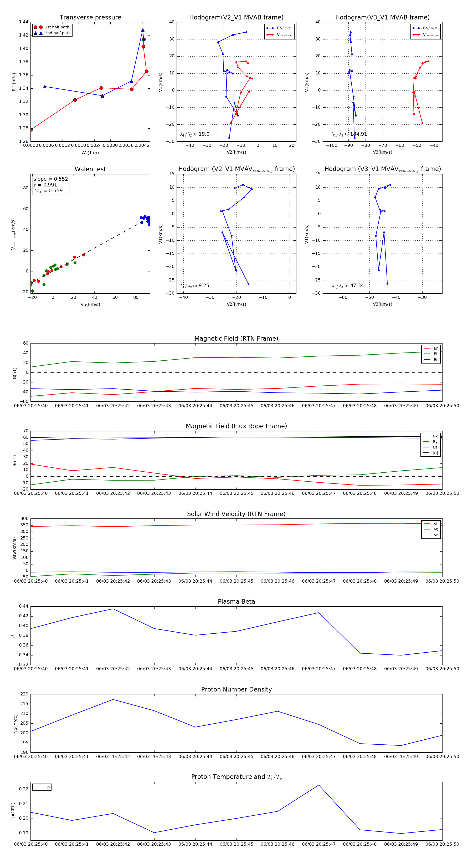Click the Pt' (nPa) y-axis label
473x868 pixels.
(x=14, y=82)
